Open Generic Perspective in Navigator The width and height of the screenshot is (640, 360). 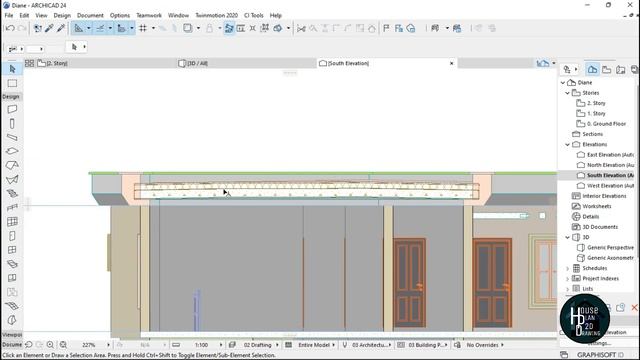coord(610,247)
